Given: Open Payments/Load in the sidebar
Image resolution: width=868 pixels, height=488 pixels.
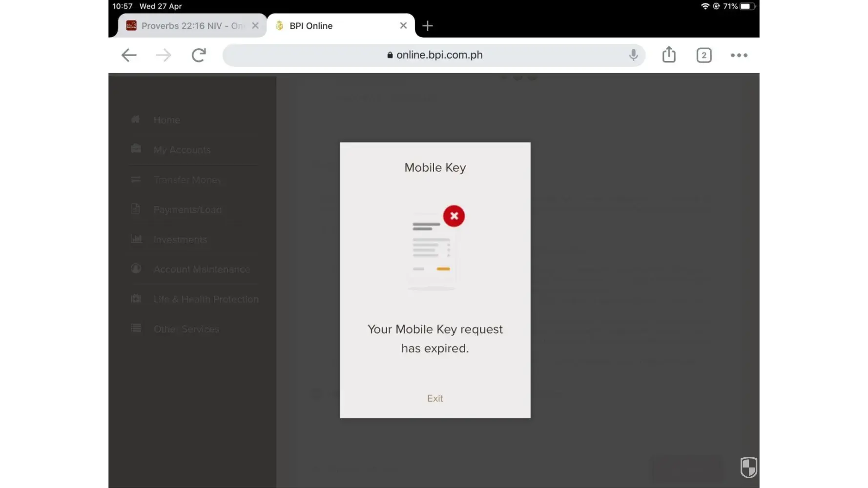Looking at the screenshot, I should point(187,209).
